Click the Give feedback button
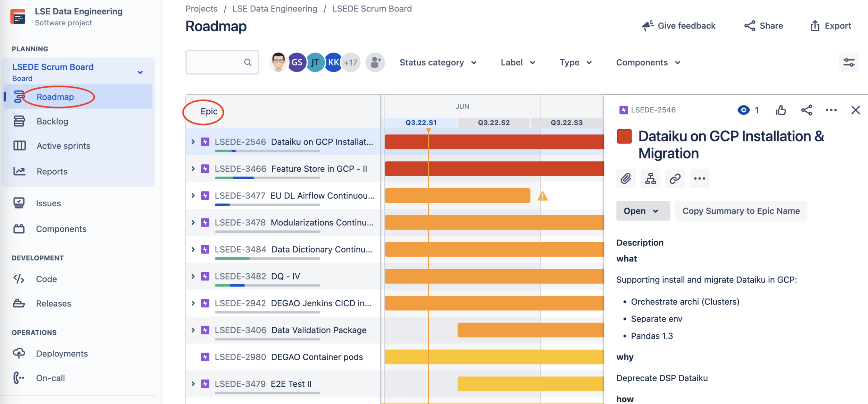The height and width of the screenshot is (404, 868). (x=679, y=26)
